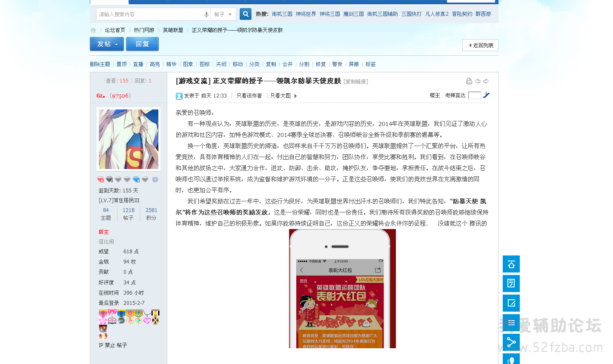Click 屏蔽 moderation option
Screen dimensions: 613x364
[354, 64]
